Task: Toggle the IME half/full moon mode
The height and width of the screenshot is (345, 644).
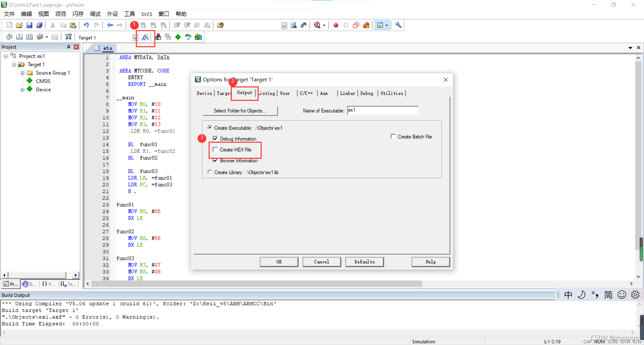Action: click(x=582, y=295)
